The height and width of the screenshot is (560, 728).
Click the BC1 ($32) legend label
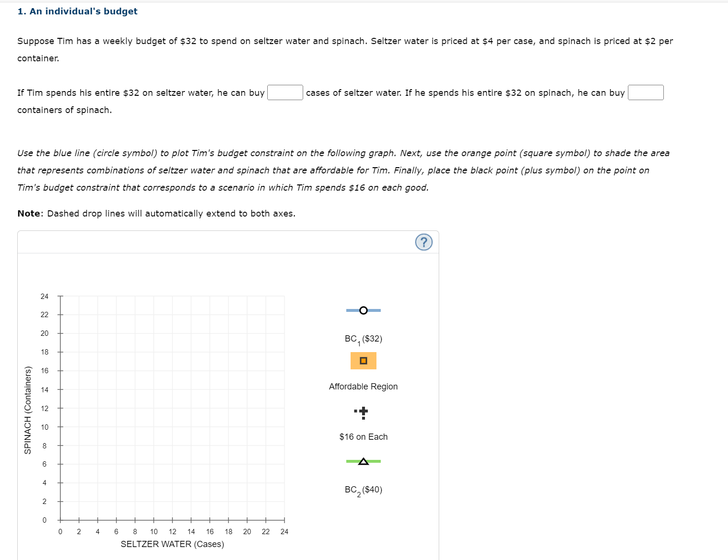[x=363, y=339]
